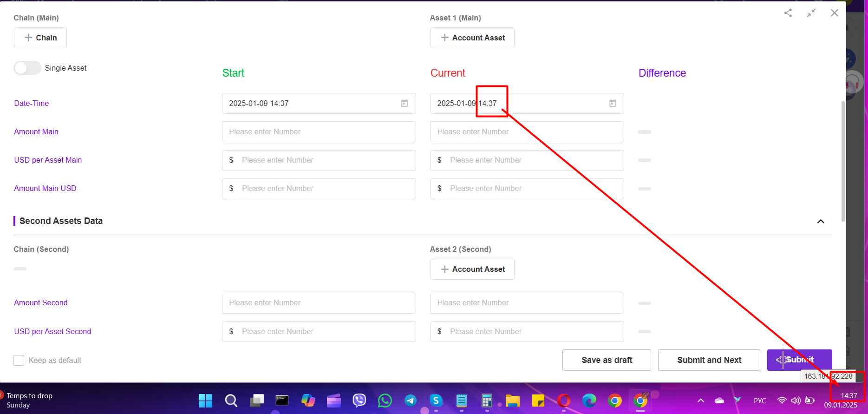The height and width of the screenshot is (414, 868).
Task: Open Viber from the taskbar
Action: tap(359, 401)
